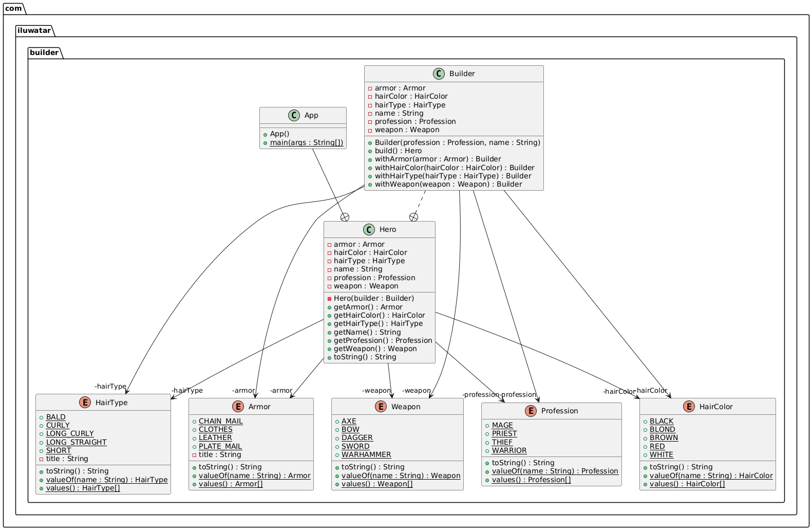Viewport: 812px width, 530px height.
Task: Click App() constructor in App class
Action: [280, 134]
